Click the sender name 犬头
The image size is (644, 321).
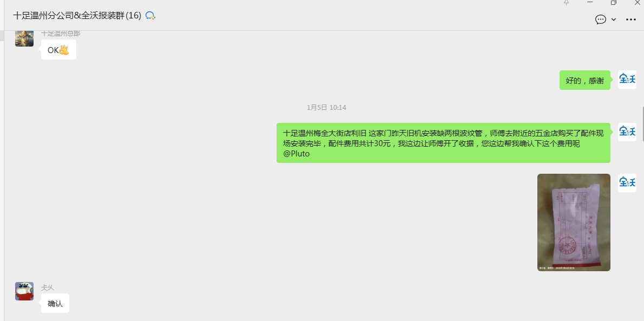tap(48, 287)
